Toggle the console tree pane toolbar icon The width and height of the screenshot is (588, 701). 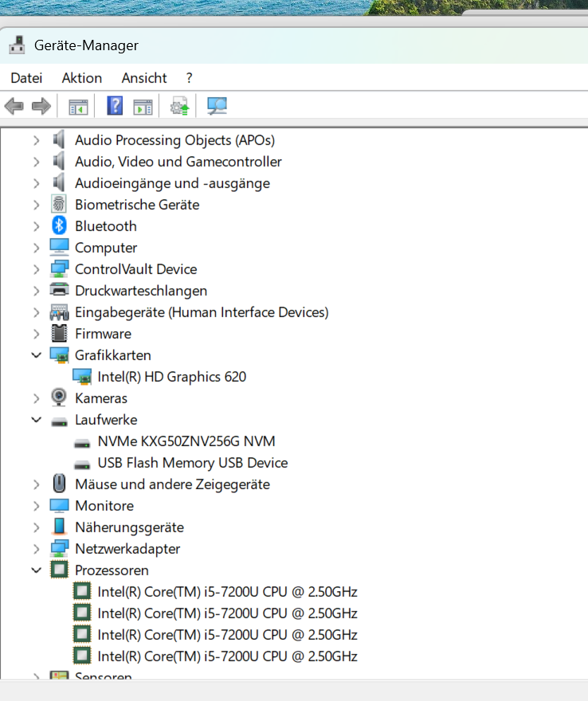pyautogui.click(x=78, y=107)
